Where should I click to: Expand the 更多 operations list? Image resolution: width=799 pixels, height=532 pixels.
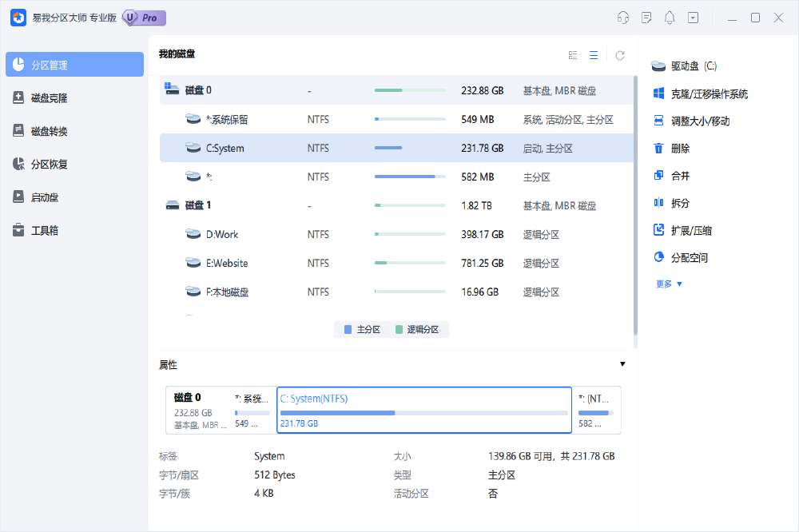[670, 284]
